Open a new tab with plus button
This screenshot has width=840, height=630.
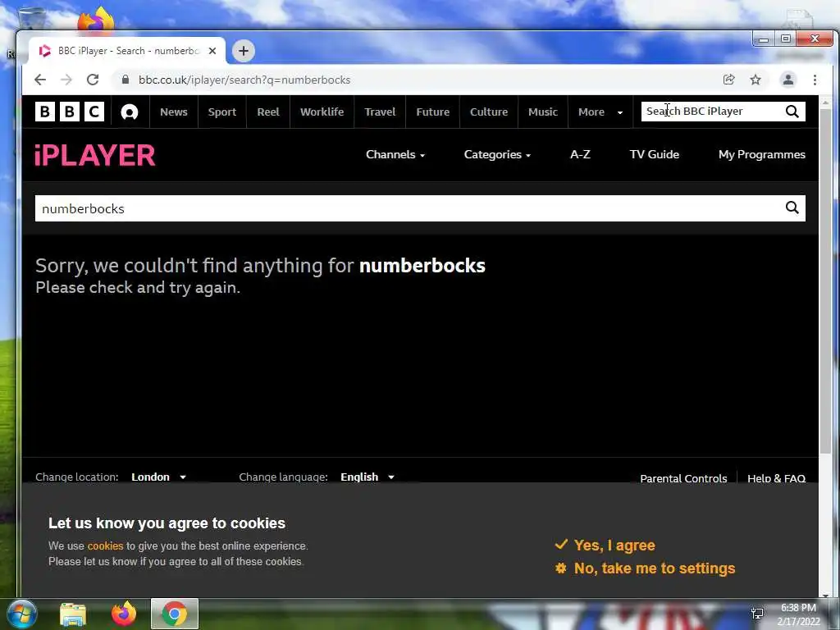click(x=244, y=51)
